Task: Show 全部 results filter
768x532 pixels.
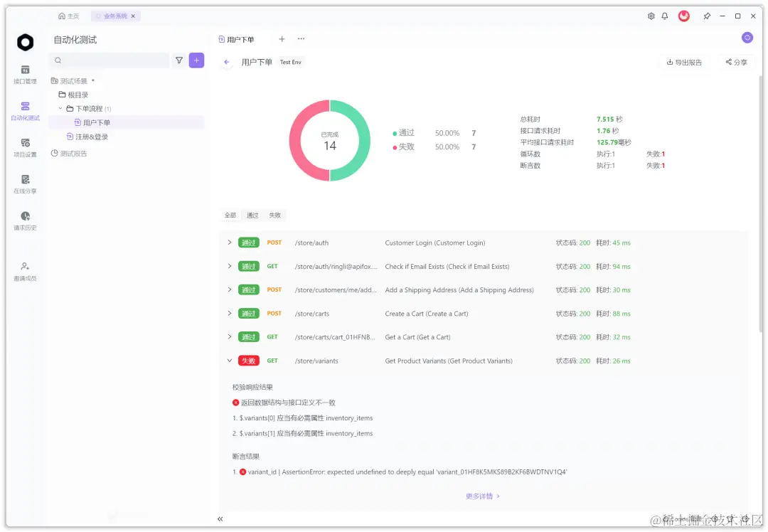Action: pyautogui.click(x=230, y=215)
